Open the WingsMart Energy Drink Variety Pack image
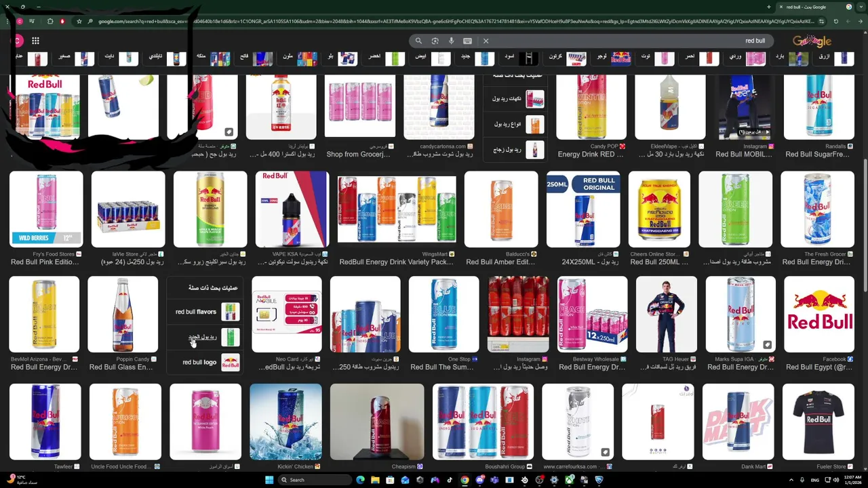 tap(397, 209)
